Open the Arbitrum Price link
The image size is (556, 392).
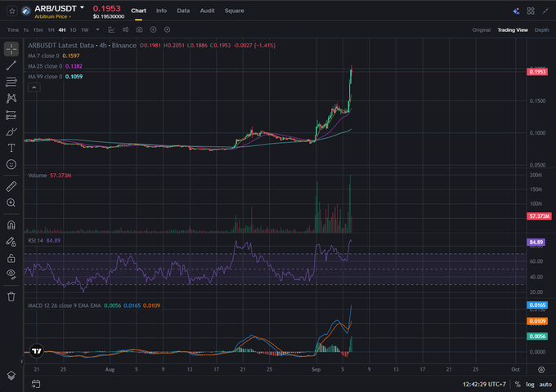click(52, 16)
